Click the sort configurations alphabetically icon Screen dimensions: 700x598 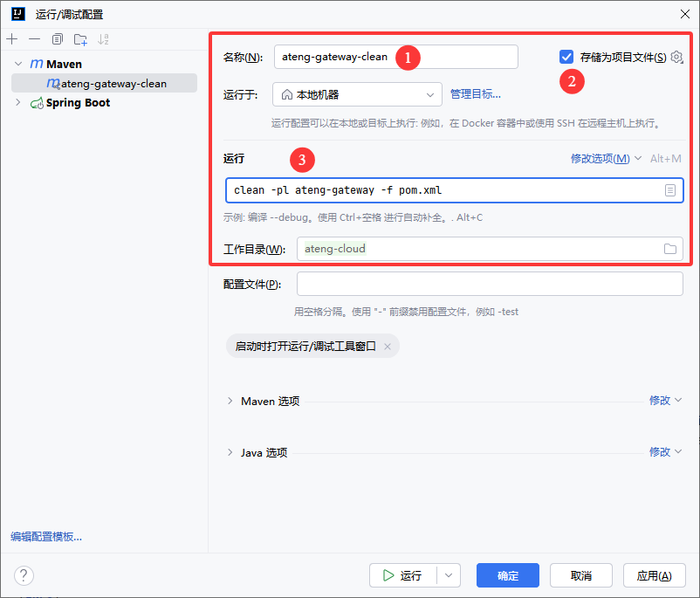pos(104,39)
